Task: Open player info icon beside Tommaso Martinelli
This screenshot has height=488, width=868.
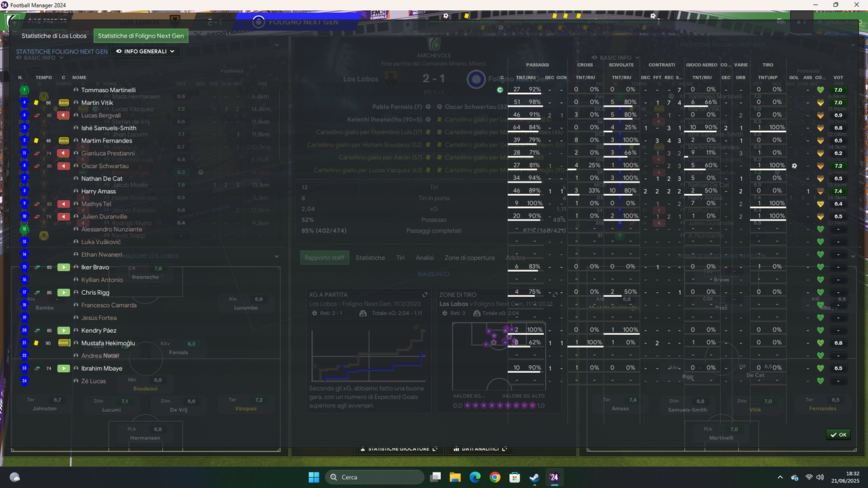Action: pos(76,90)
